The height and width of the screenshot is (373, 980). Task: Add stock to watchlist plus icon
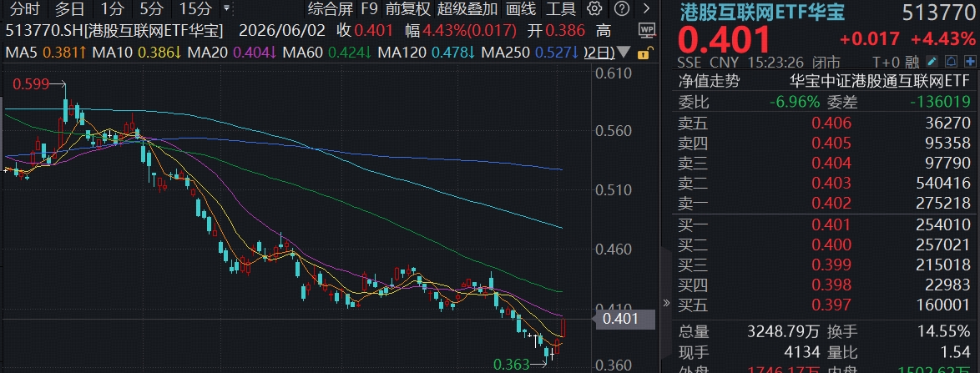click(970, 62)
